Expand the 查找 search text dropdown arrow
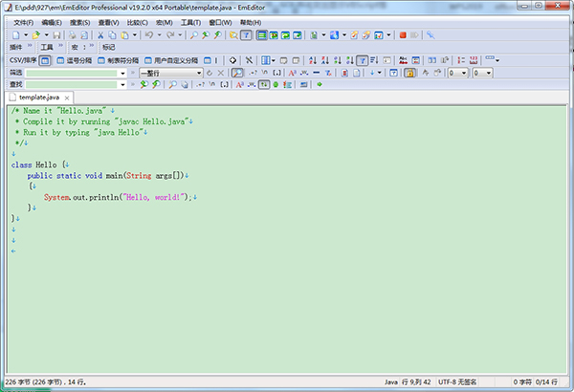 coord(121,84)
